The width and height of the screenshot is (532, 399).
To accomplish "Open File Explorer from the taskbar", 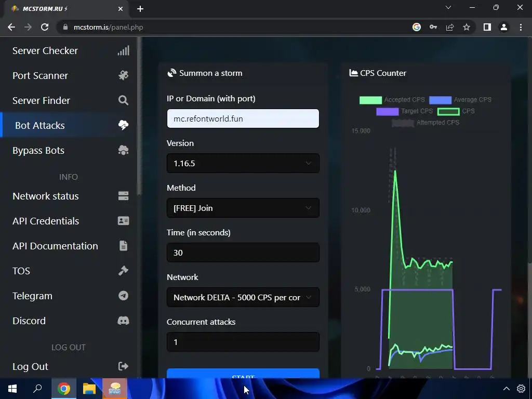I will [x=89, y=389].
